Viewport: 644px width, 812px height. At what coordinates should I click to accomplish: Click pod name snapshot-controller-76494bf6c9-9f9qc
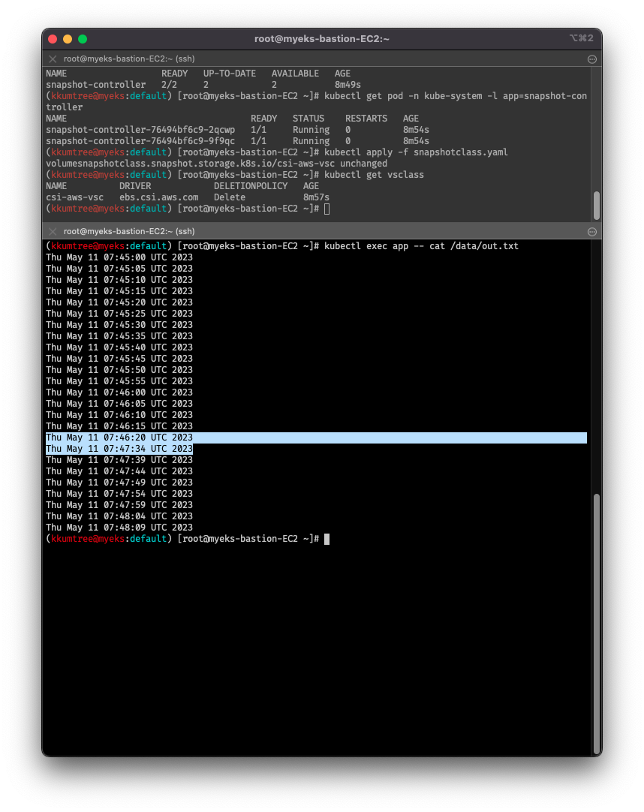[140, 141]
